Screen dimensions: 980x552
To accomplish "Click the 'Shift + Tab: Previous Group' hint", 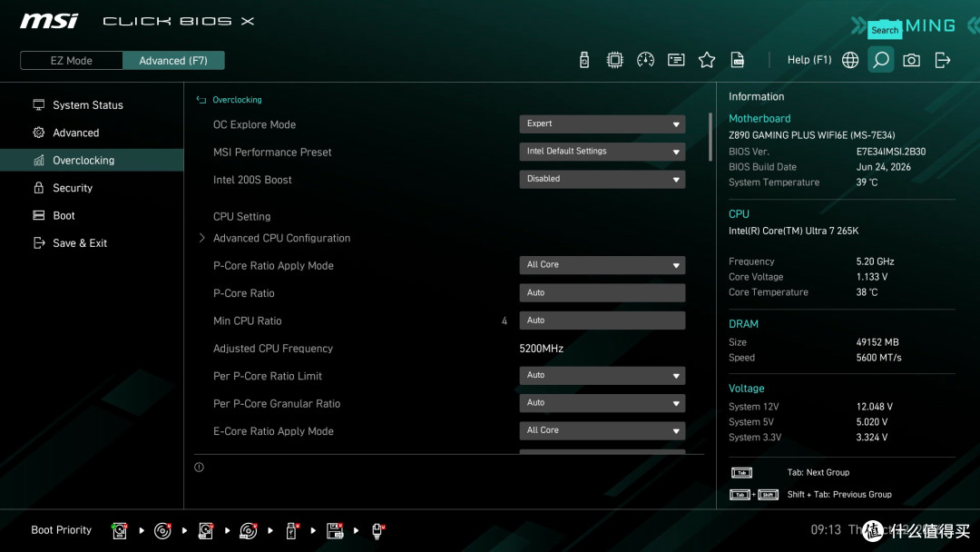I will (x=839, y=495).
